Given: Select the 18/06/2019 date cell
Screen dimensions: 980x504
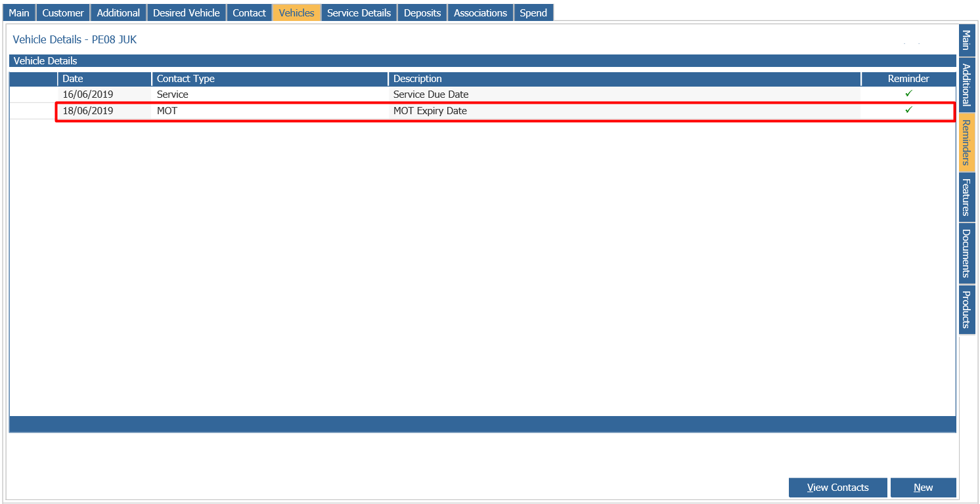Looking at the screenshot, I should 104,111.
